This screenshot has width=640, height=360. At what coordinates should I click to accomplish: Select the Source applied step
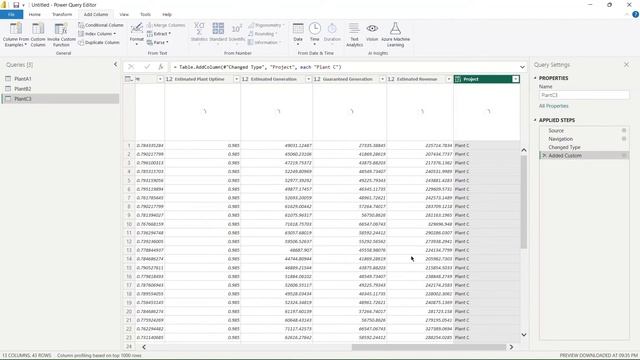point(584,131)
